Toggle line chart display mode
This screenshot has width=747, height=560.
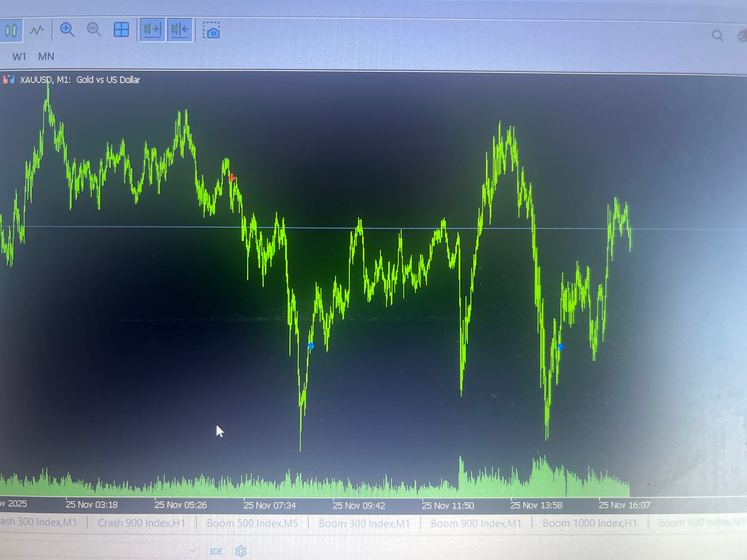36,30
